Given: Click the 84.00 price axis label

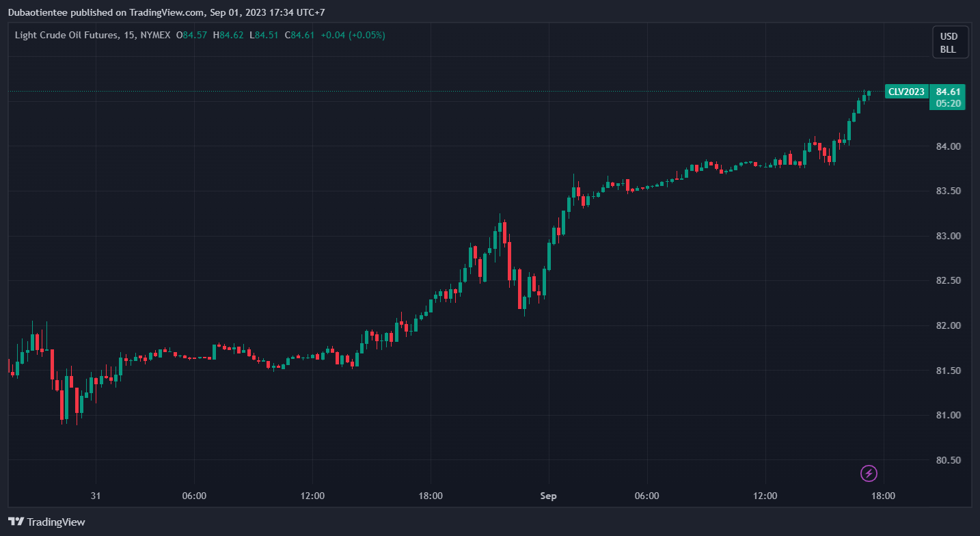Looking at the screenshot, I should (x=949, y=146).
